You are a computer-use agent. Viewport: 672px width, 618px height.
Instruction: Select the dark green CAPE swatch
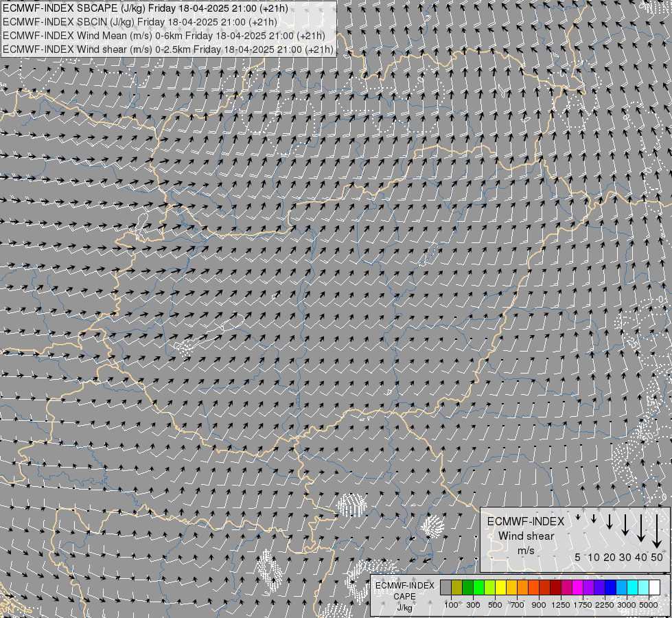coord(467,588)
